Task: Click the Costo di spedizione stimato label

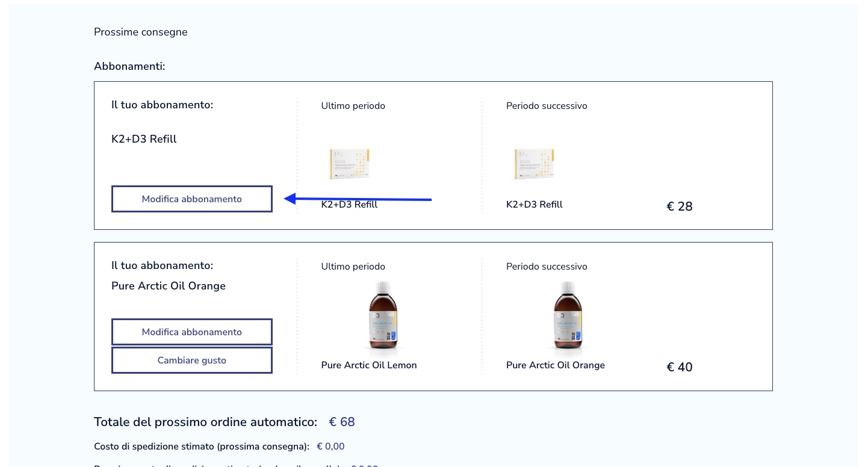Action: tap(202, 447)
